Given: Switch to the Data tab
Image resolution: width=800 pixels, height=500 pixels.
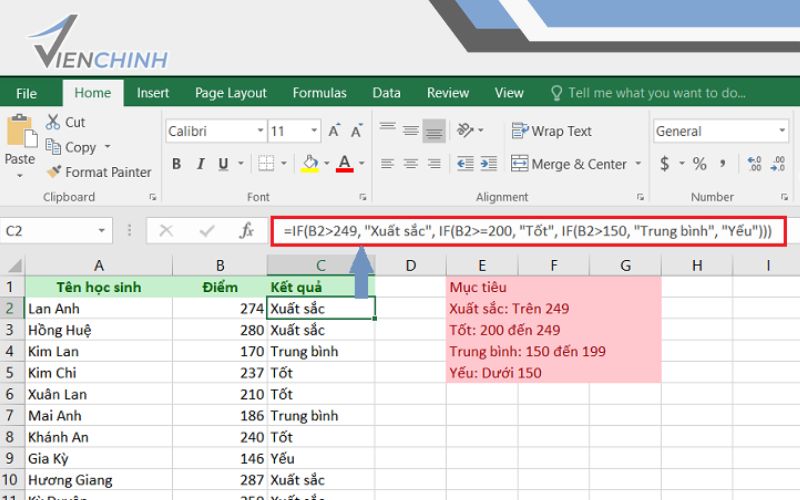Looking at the screenshot, I should 386,93.
